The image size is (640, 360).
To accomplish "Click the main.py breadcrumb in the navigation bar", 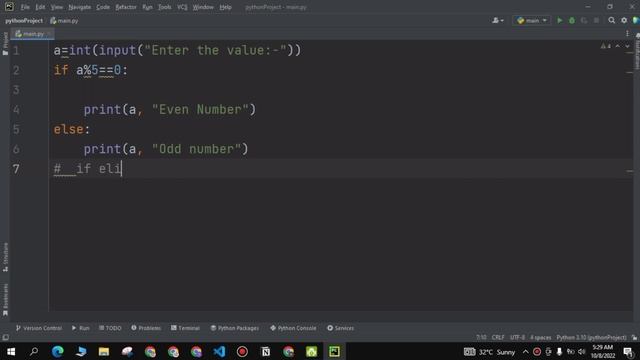I will click(64, 20).
